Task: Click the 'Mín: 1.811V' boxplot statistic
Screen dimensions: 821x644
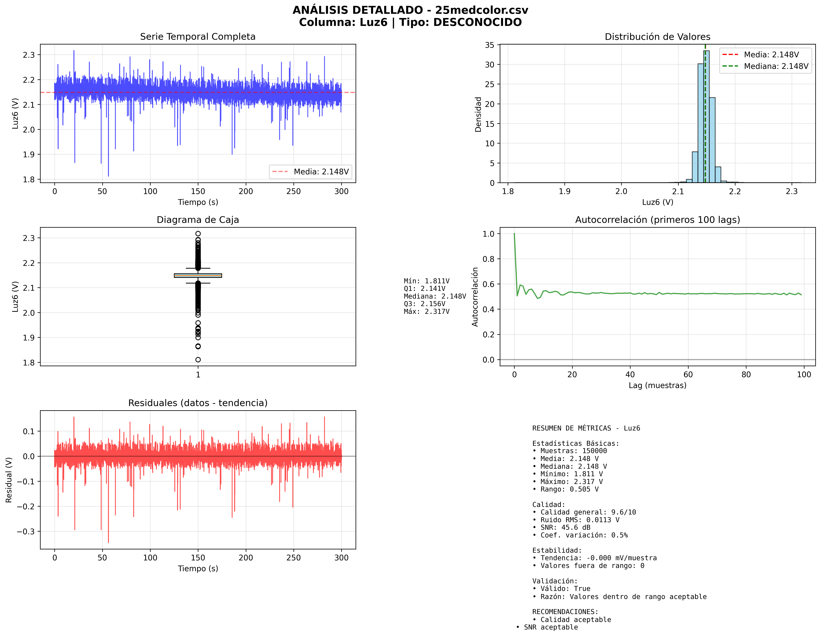Action: (x=426, y=281)
